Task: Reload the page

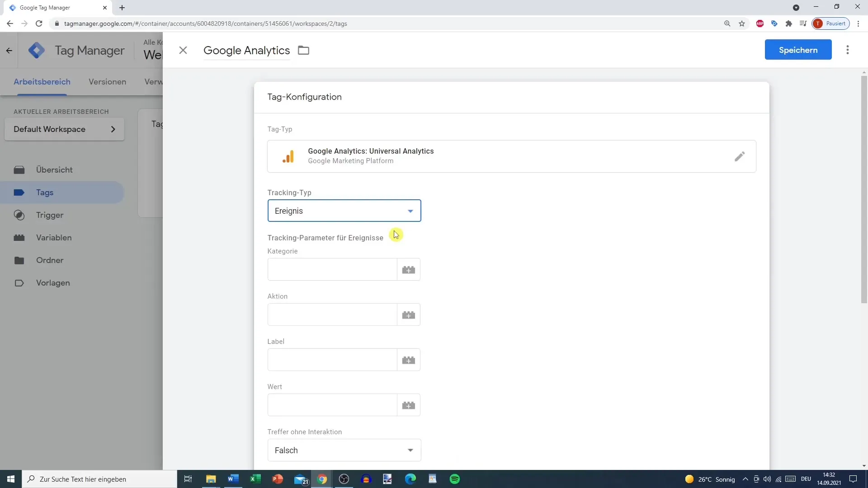Action: coord(39,23)
